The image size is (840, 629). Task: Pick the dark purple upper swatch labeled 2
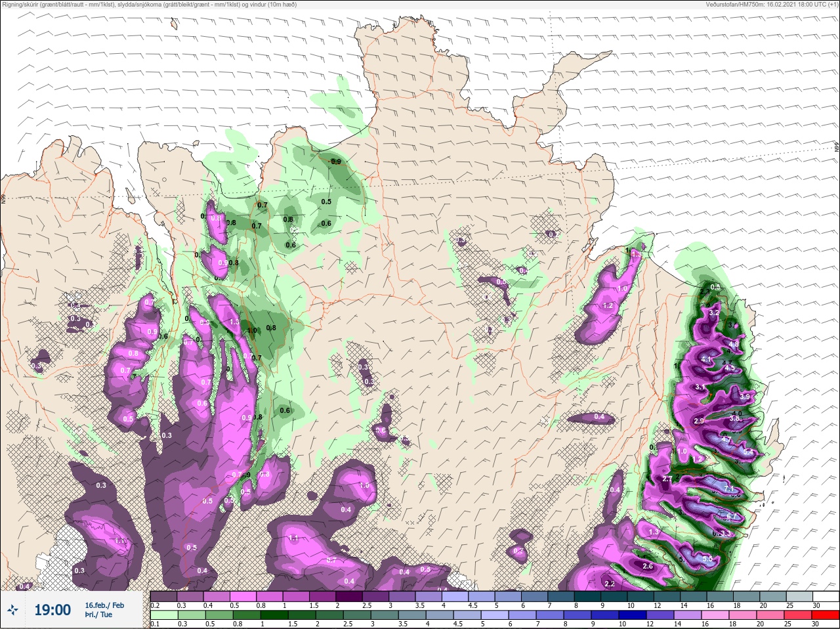pyautogui.click(x=350, y=596)
